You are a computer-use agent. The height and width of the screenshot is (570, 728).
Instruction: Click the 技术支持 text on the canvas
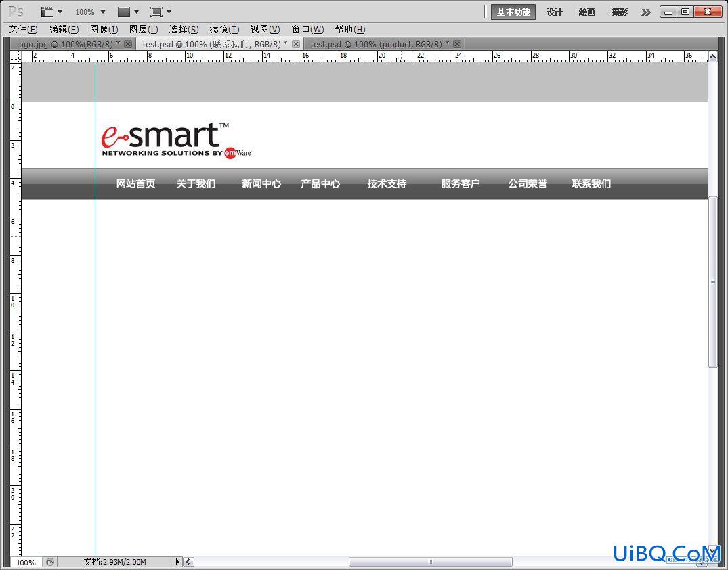[387, 184]
